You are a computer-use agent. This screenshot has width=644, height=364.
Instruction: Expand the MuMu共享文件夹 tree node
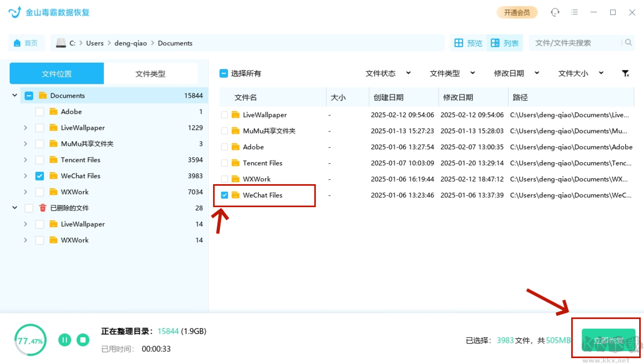(x=25, y=144)
